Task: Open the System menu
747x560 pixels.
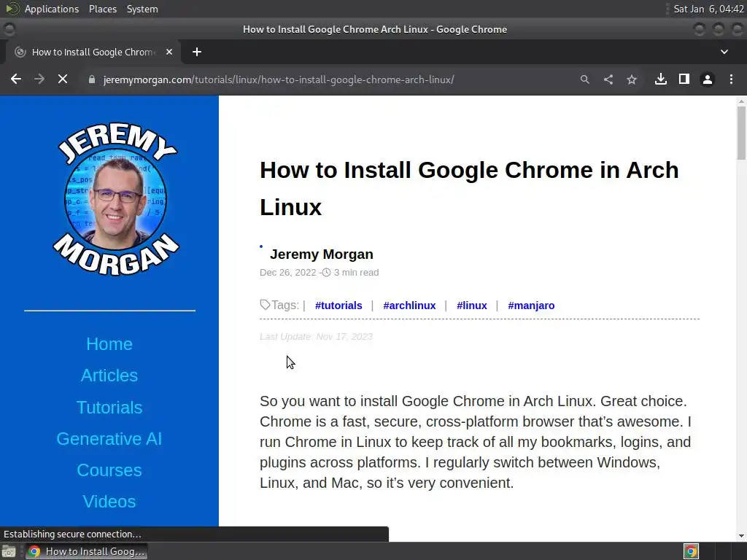Action: [x=142, y=9]
